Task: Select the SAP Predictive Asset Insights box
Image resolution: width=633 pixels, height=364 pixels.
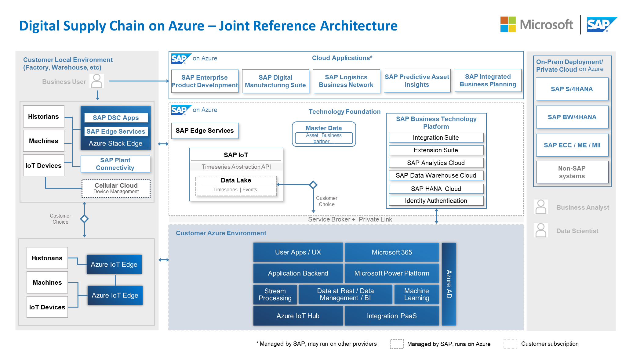Action: tap(417, 81)
